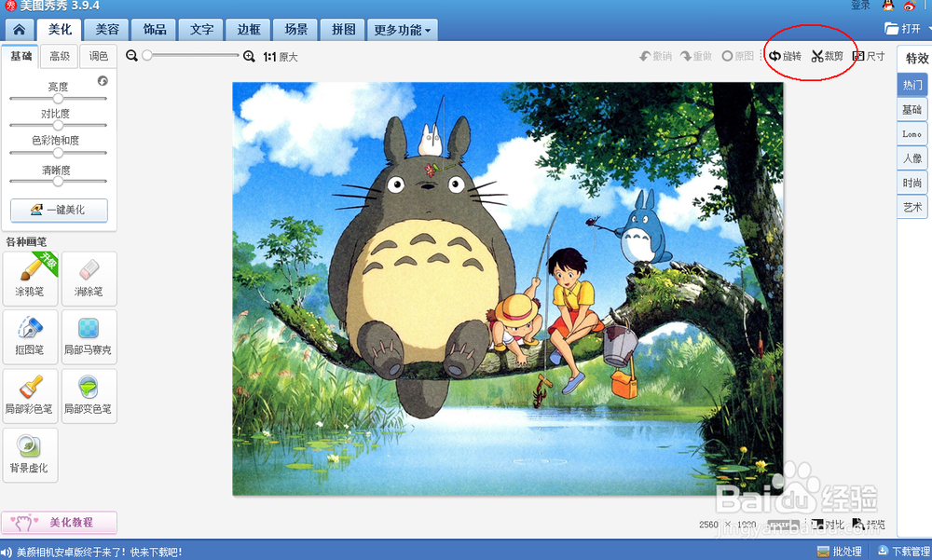Click the EXIF info badge
The width and height of the screenshot is (932, 560).
coord(783,525)
